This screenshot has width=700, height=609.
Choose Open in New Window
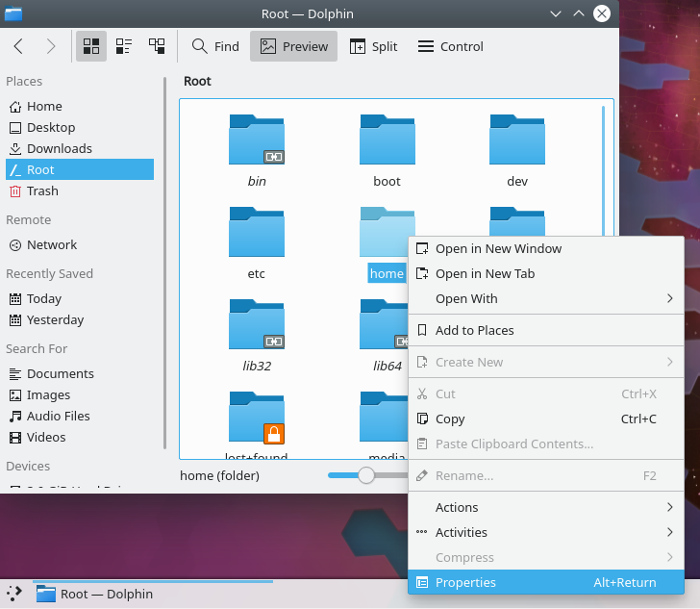coord(546,248)
